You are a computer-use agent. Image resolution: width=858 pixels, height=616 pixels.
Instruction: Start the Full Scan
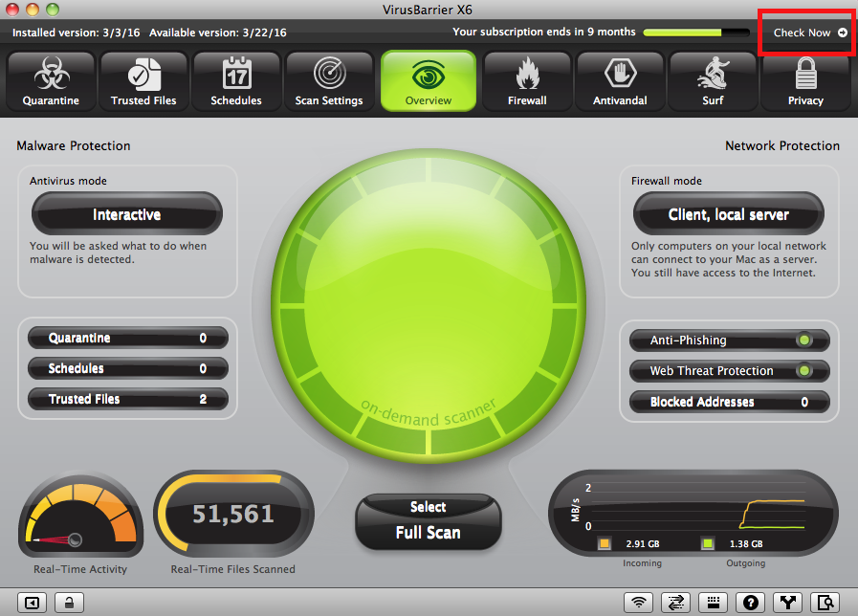pos(428,533)
